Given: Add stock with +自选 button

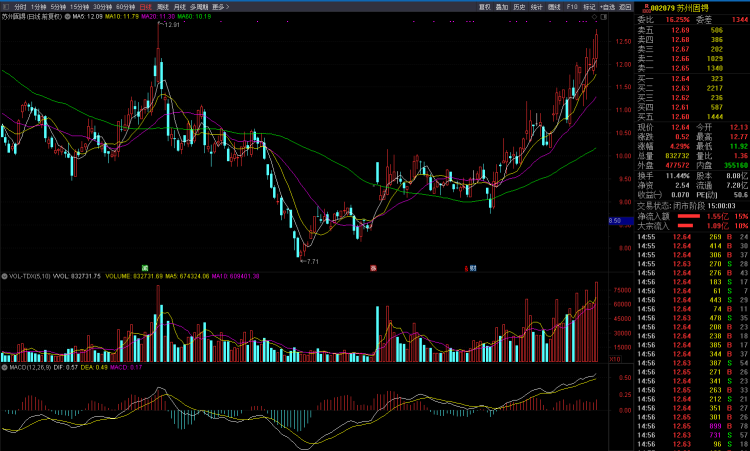Looking at the screenshot, I should pos(607,7).
